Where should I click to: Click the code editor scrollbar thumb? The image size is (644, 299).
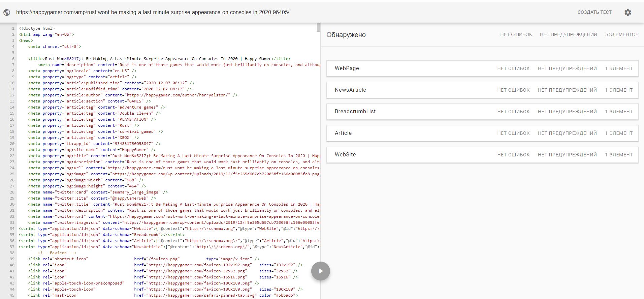(x=318, y=27)
